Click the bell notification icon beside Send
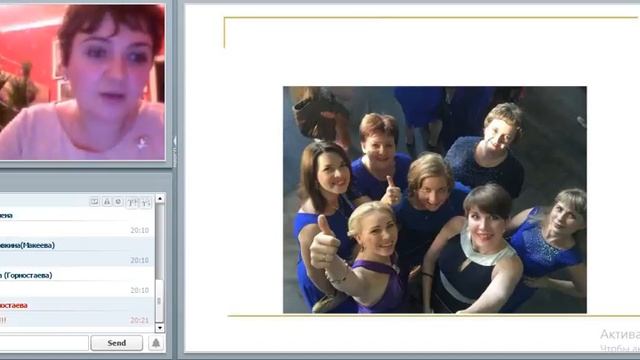Image resolution: width=640 pixels, height=360 pixels. coord(156,343)
